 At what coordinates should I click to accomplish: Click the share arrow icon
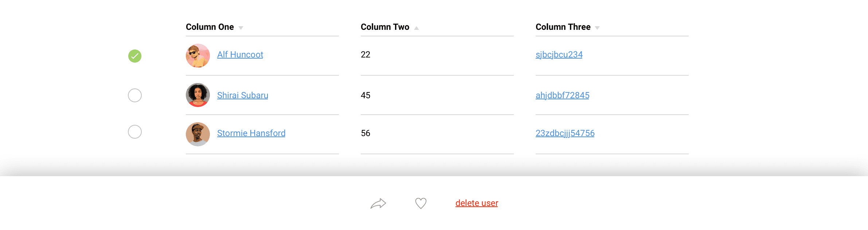pyautogui.click(x=378, y=203)
